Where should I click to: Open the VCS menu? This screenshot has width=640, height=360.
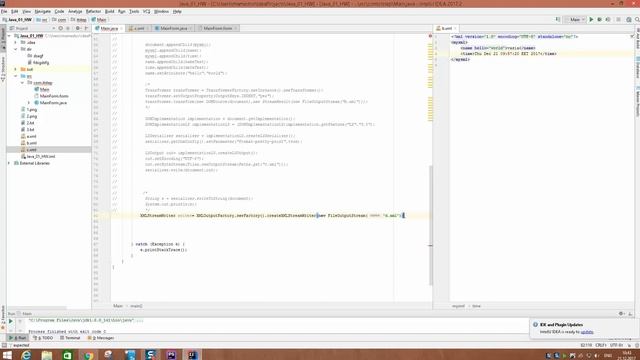146,11
